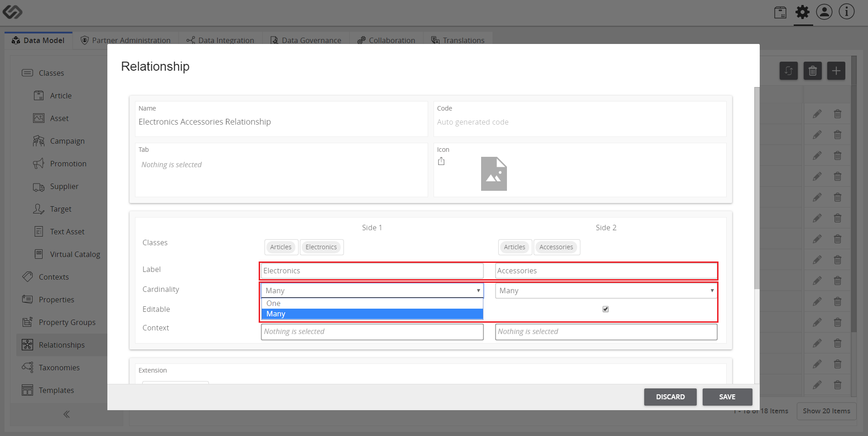Open the user account icon
This screenshot has width=868, height=436.
[x=824, y=12]
